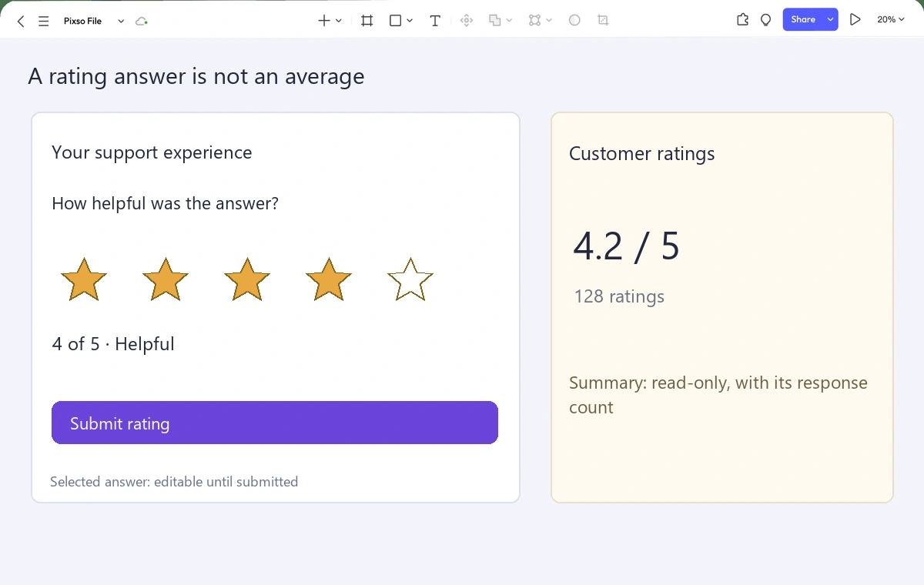Open the lightbulb tips icon
The height and width of the screenshot is (585, 924).
766,20
